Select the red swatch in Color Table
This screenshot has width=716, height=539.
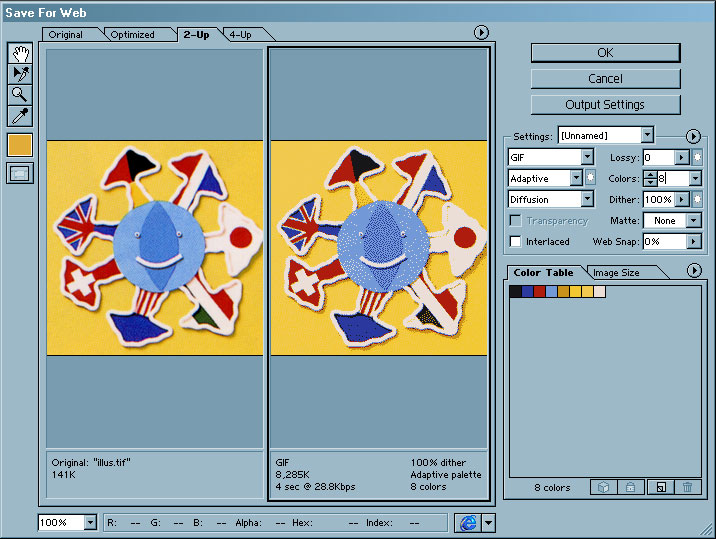[540, 291]
